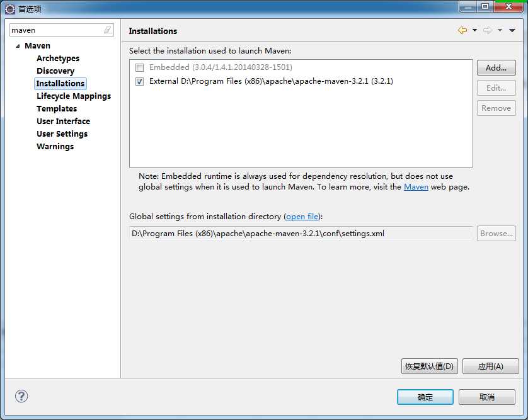528x420 pixels.
Task: Check the Embedded installation checkbox
Action: (139, 67)
